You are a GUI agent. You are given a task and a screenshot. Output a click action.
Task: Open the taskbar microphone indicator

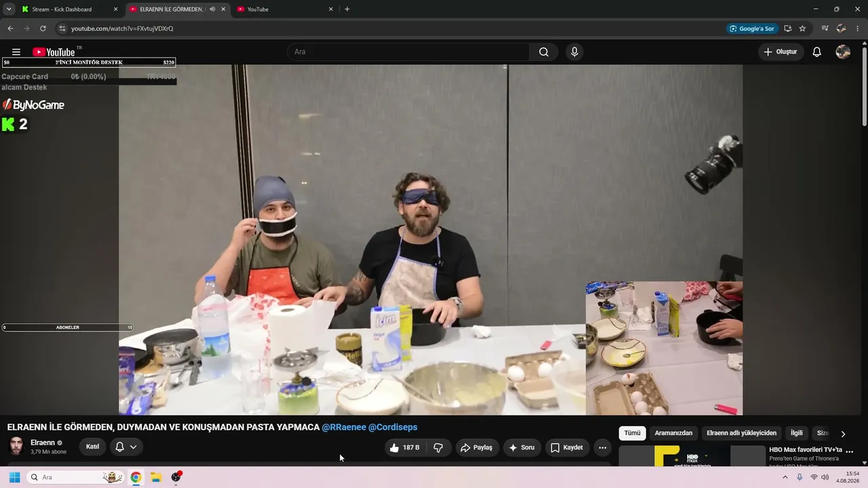coord(800,477)
